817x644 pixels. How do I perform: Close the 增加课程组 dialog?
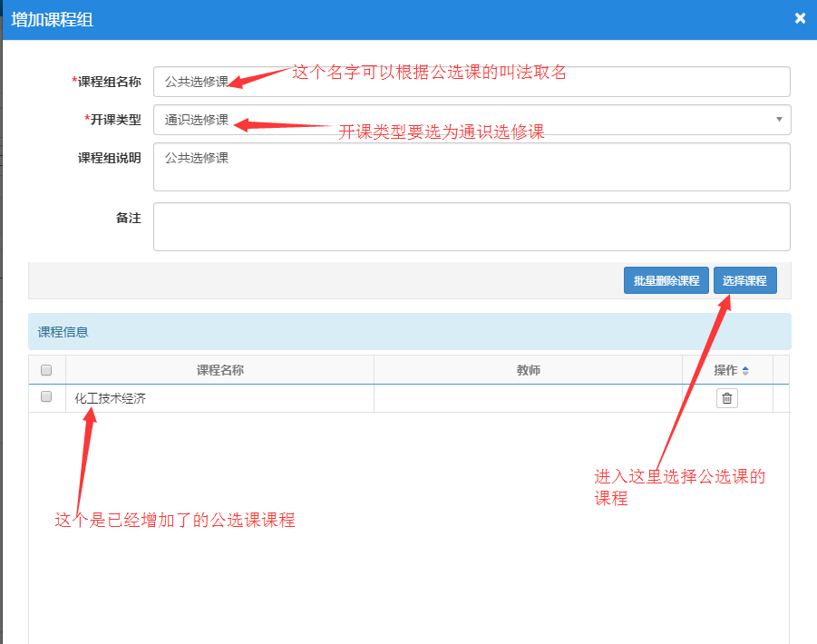click(x=800, y=18)
